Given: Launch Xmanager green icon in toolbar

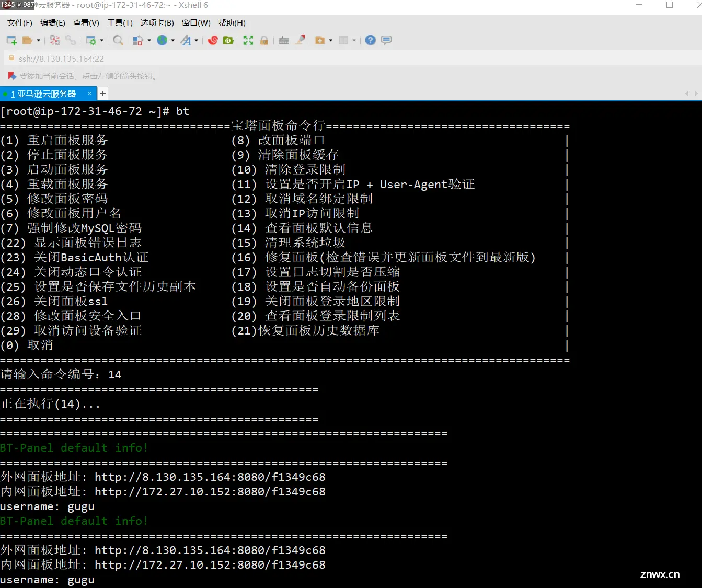Looking at the screenshot, I should click(228, 40).
